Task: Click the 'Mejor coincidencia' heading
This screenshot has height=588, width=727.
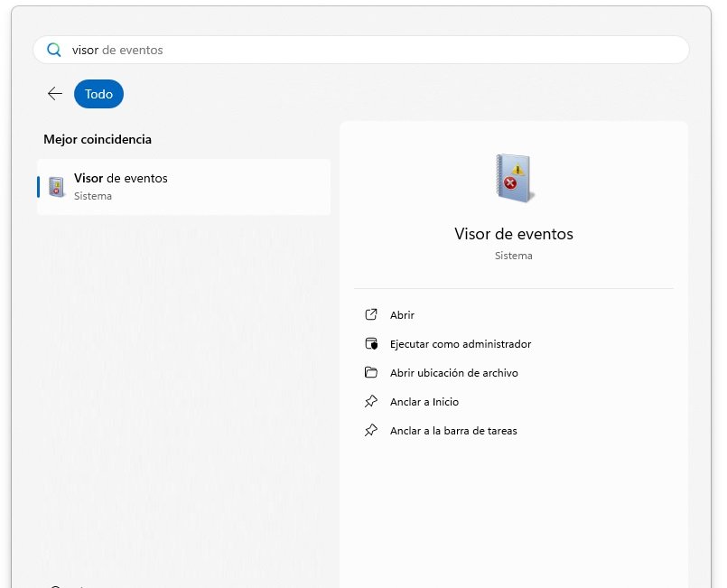Action: (98, 140)
